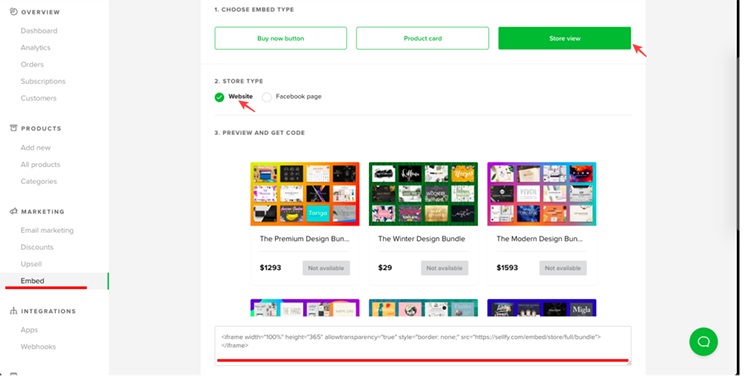This screenshot has height=377, width=750.
Task: Click the $1593 price
Action: (x=507, y=268)
